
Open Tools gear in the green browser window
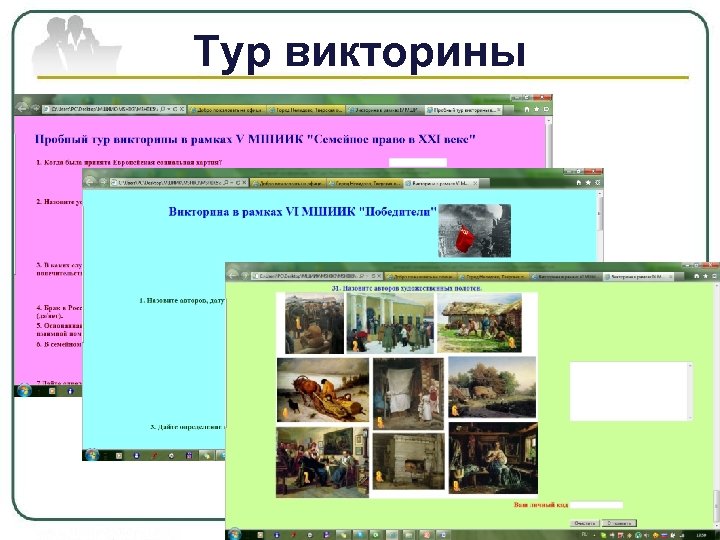(715, 276)
